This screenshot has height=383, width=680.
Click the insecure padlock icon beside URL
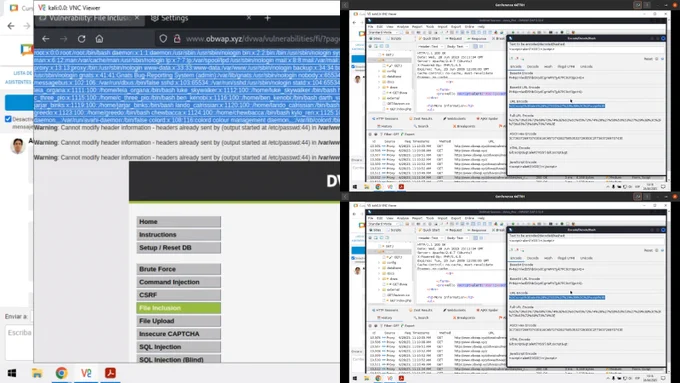tap(177, 39)
